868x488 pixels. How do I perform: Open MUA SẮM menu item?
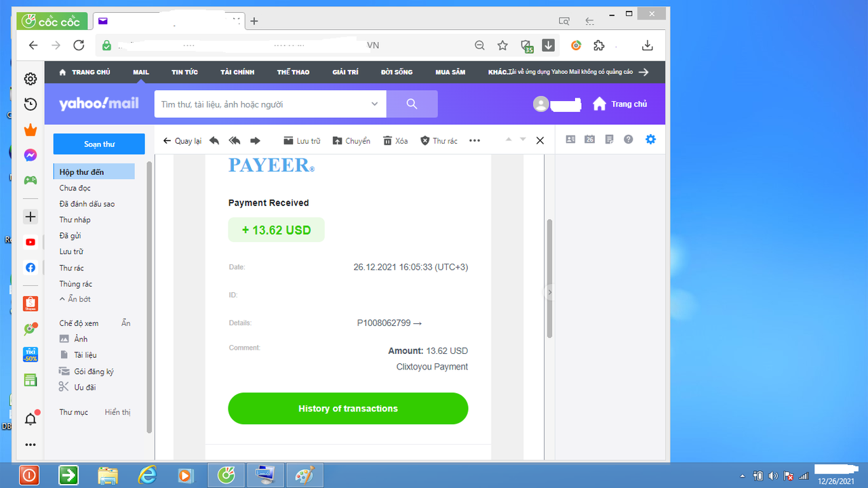tap(450, 72)
